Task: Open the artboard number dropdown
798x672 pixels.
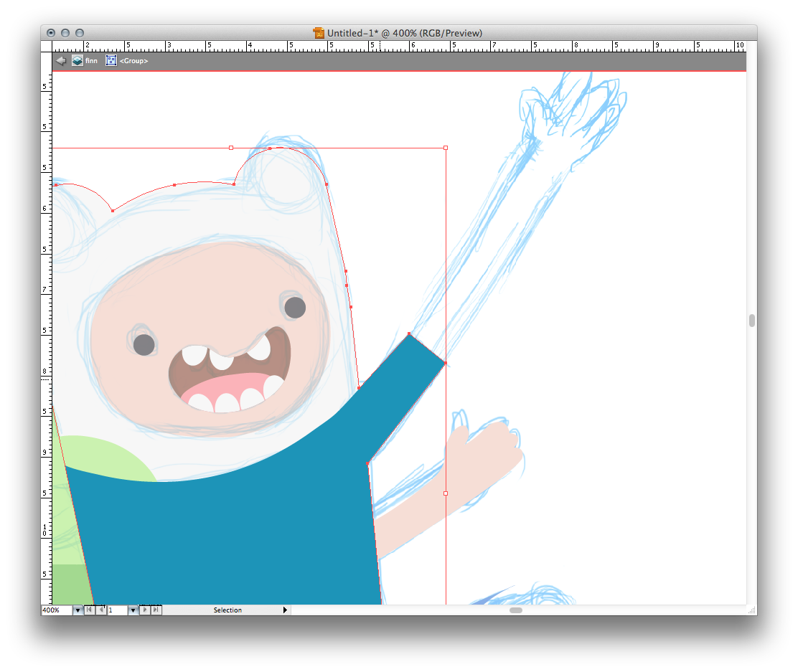Action: pos(133,610)
